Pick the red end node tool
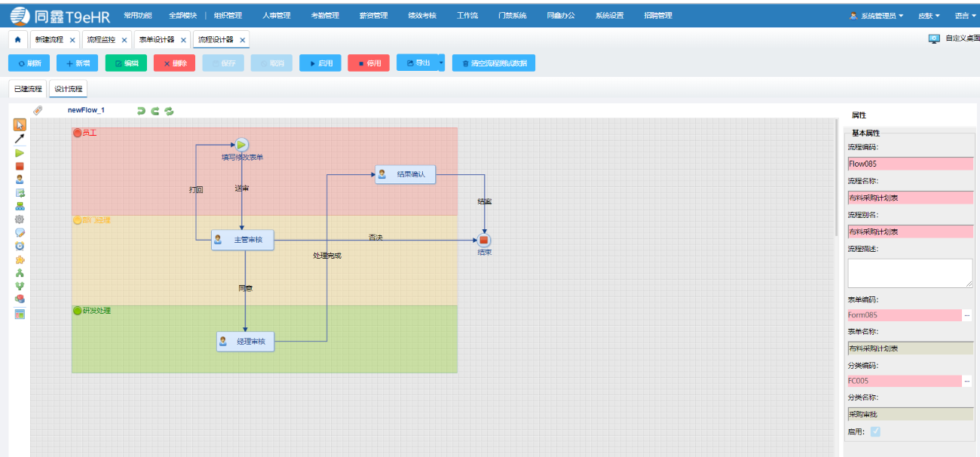This screenshot has width=980, height=457. (20, 166)
